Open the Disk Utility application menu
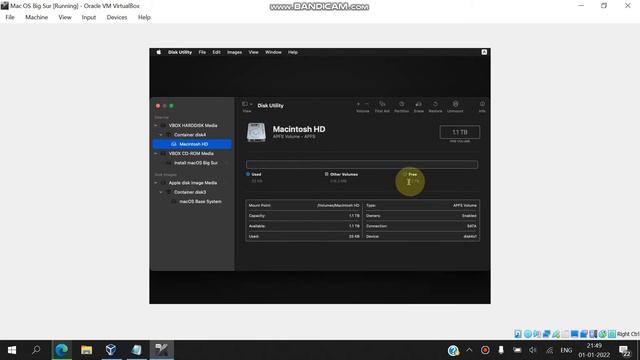 click(180, 52)
